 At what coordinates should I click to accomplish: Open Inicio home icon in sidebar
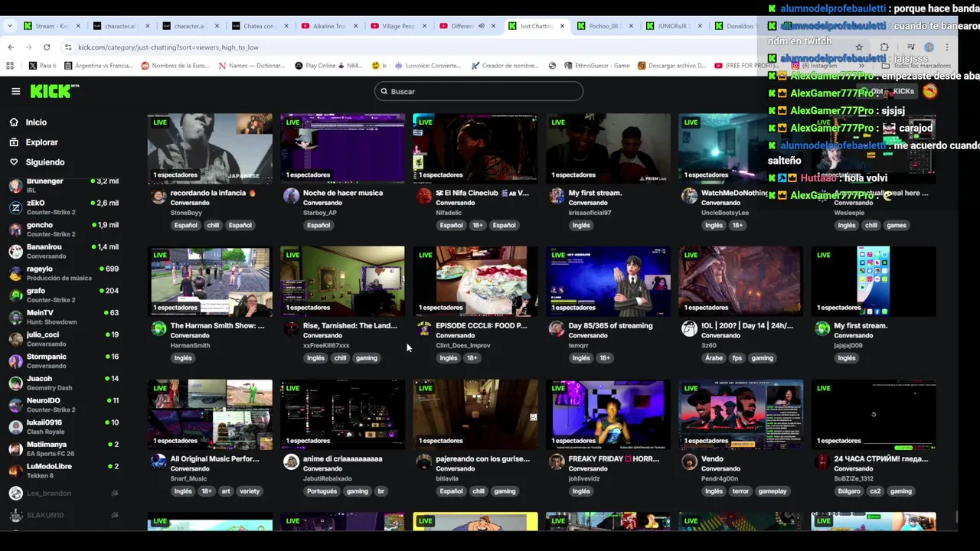[x=14, y=122]
